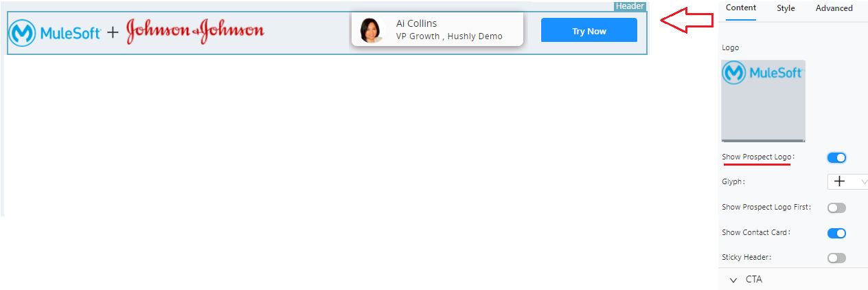
Task: Click the "Sticky Header" label
Action: (746, 257)
